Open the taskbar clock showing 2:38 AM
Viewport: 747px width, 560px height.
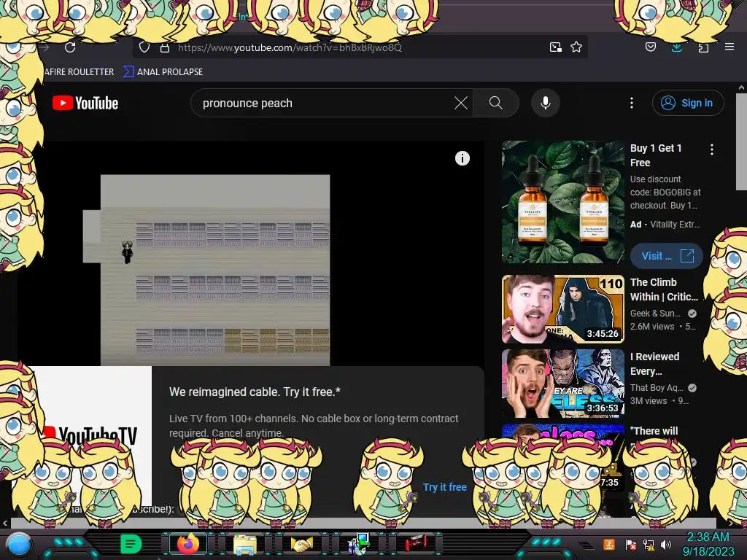[708, 544]
